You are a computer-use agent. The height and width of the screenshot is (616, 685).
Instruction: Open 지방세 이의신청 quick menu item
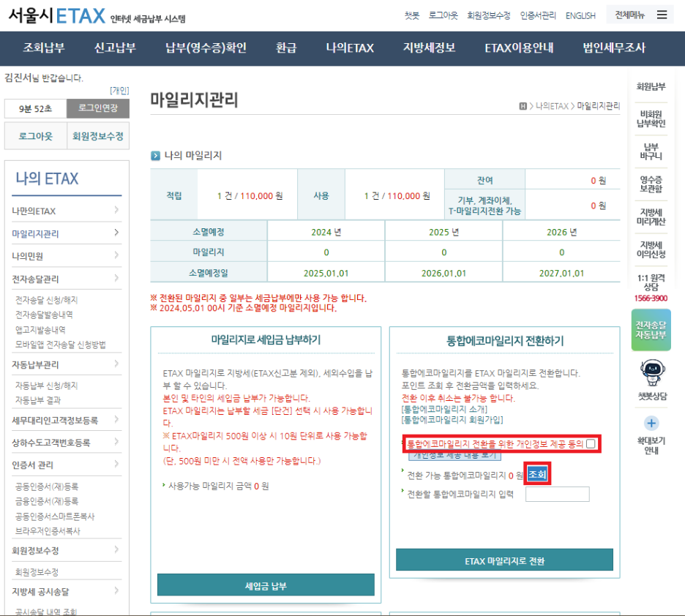[x=651, y=249]
